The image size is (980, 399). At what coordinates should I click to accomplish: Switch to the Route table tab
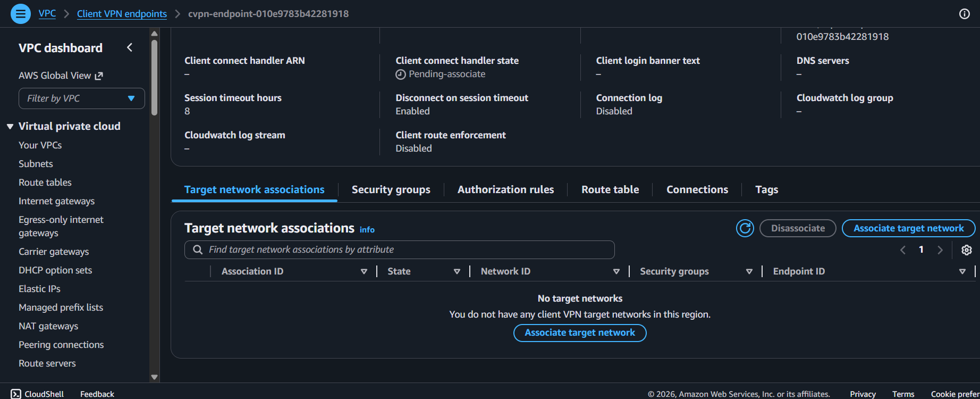click(610, 189)
